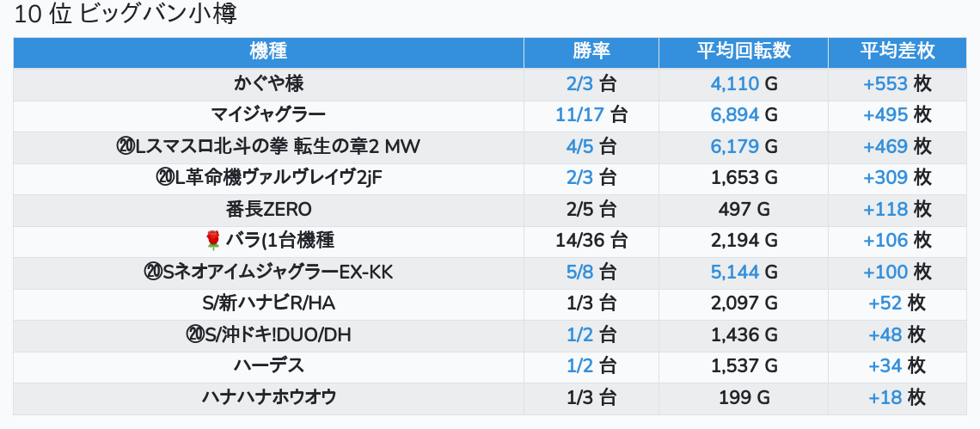
Task: Select the 平均回転数 column header
Action: coord(743,52)
